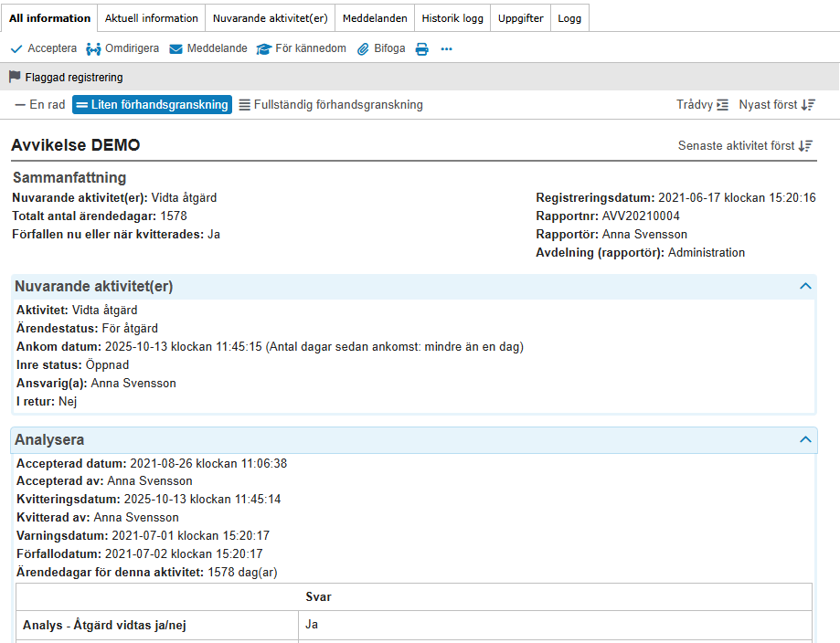
Task: Select Liten förhandsgranskning view mode
Action: [152, 105]
